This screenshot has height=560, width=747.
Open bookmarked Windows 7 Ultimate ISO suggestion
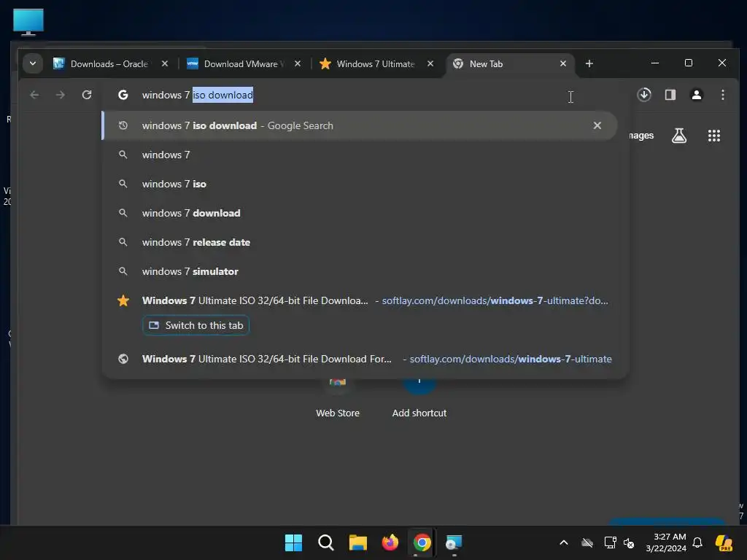pyautogui.click(x=360, y=300)
